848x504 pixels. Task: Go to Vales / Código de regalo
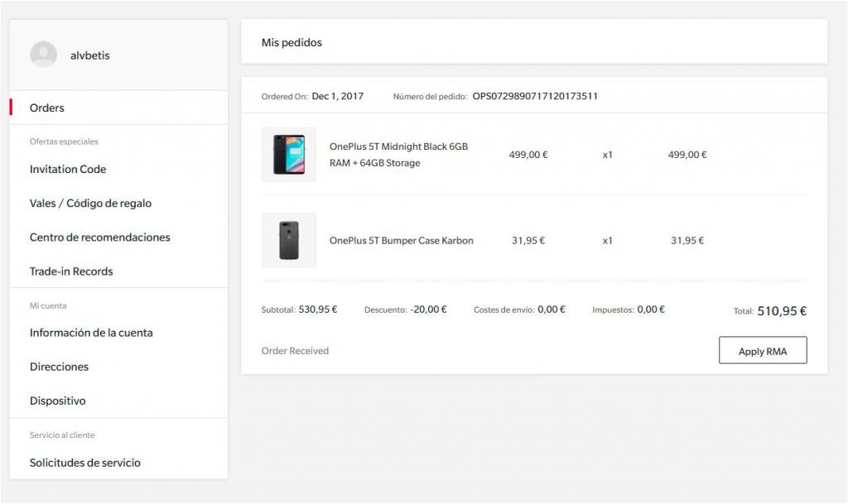pos(90,204)
